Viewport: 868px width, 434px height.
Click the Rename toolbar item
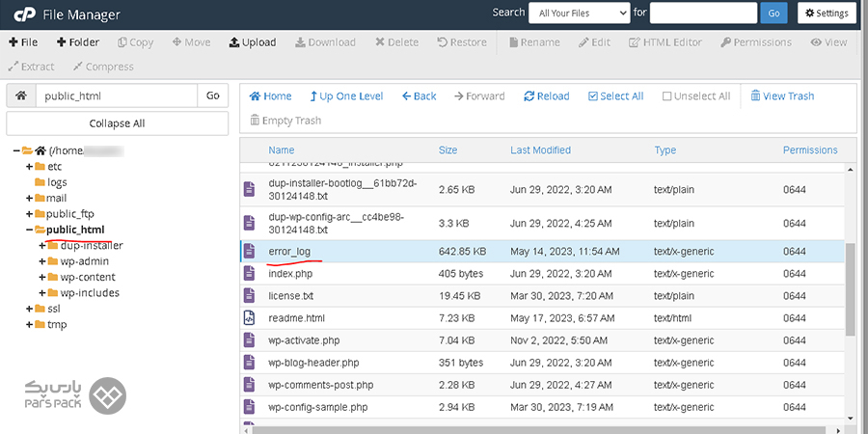[x=534, y=42]
